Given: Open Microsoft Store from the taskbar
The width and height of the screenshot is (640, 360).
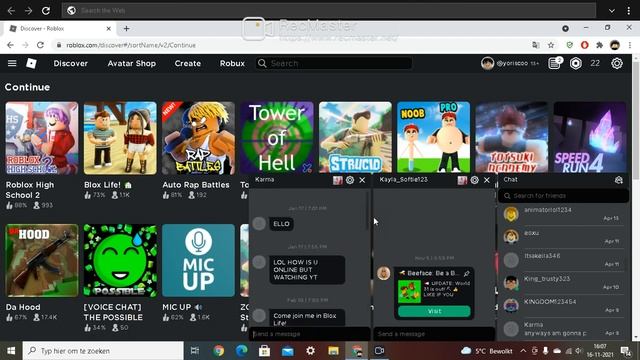Looking at the screenshot, I should click(x=264, y=351).
